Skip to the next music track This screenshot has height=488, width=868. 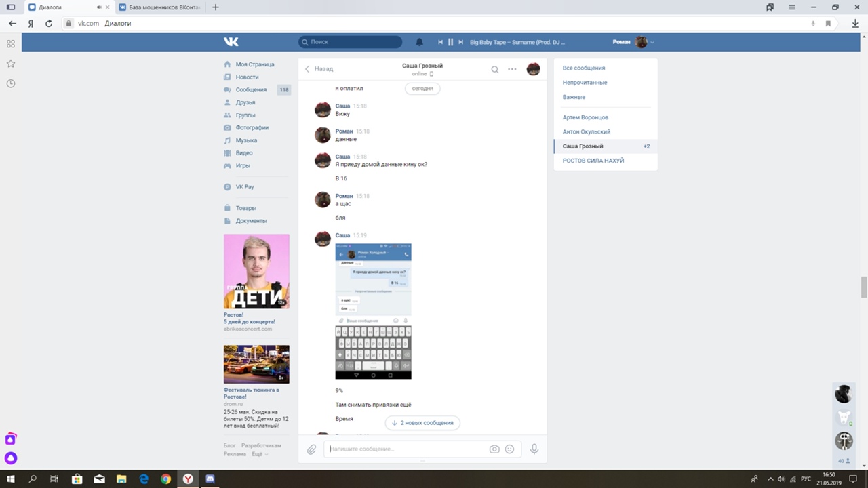[x=461, y=42]
